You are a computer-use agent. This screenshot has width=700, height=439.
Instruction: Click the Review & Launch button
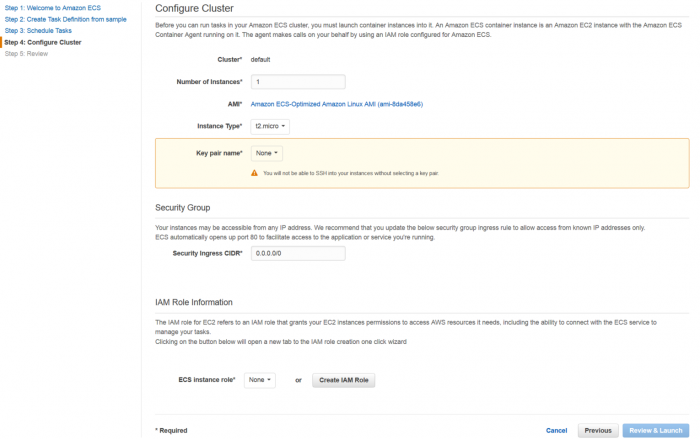[656, 431]
